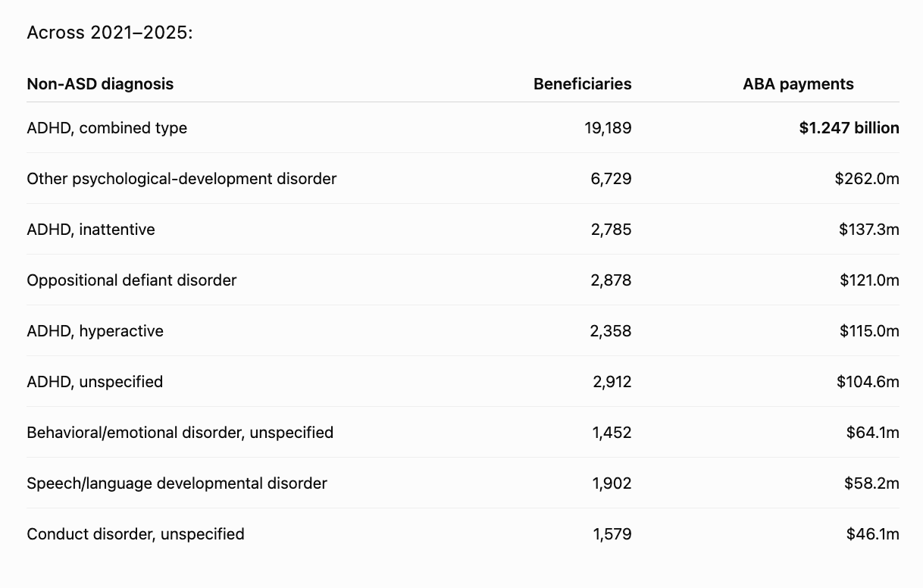Screen dimensions: 923x588
Task: Select the Oppositional defiant disorder row
Action: (x=463, y=280)
